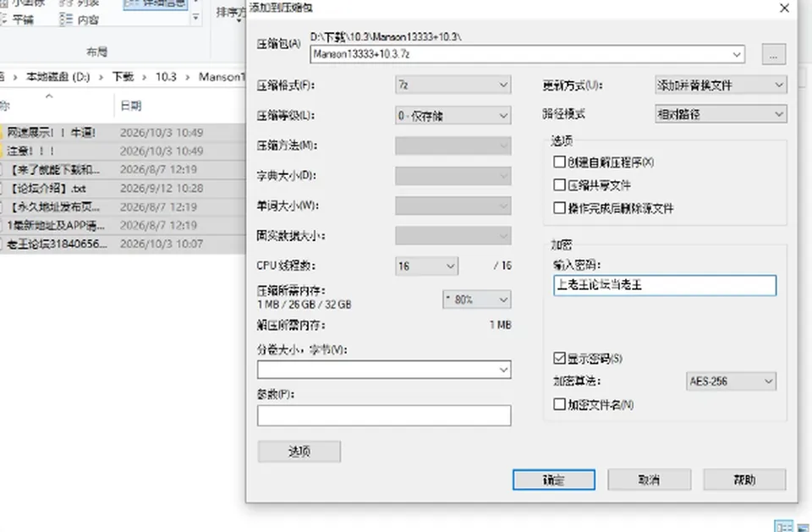
Task: Open the update mode dropdown
Action: tap(721, 85)
